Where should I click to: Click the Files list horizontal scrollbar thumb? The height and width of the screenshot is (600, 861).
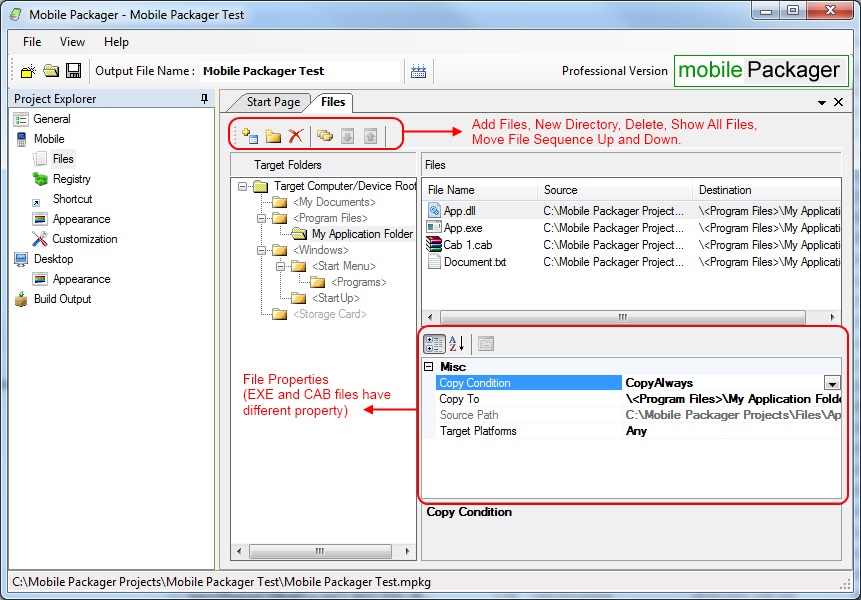tap(623, 317)
